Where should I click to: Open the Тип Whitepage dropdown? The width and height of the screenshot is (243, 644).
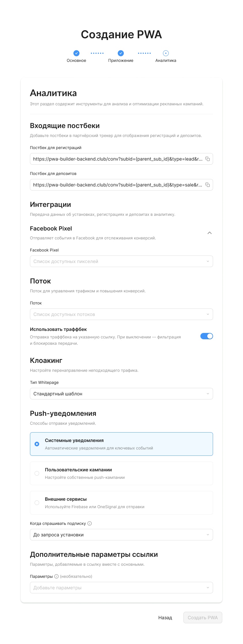click(121, 393)
